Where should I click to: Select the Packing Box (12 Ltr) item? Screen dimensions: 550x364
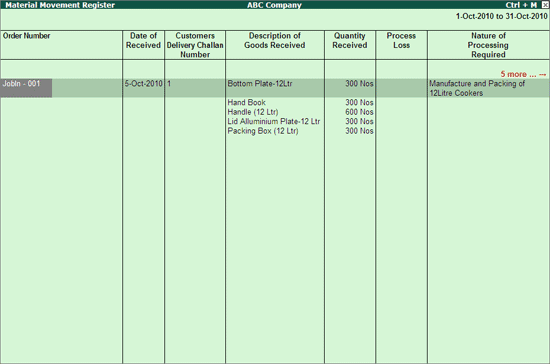pos(263,131)
